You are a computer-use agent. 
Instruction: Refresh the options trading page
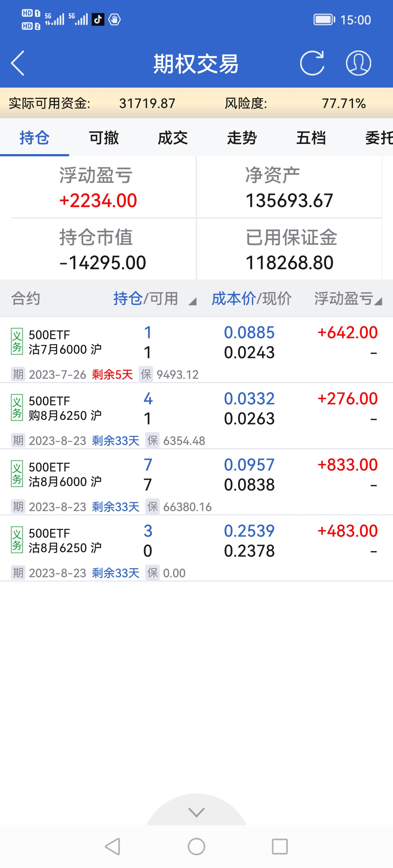(x=312, y=63)
